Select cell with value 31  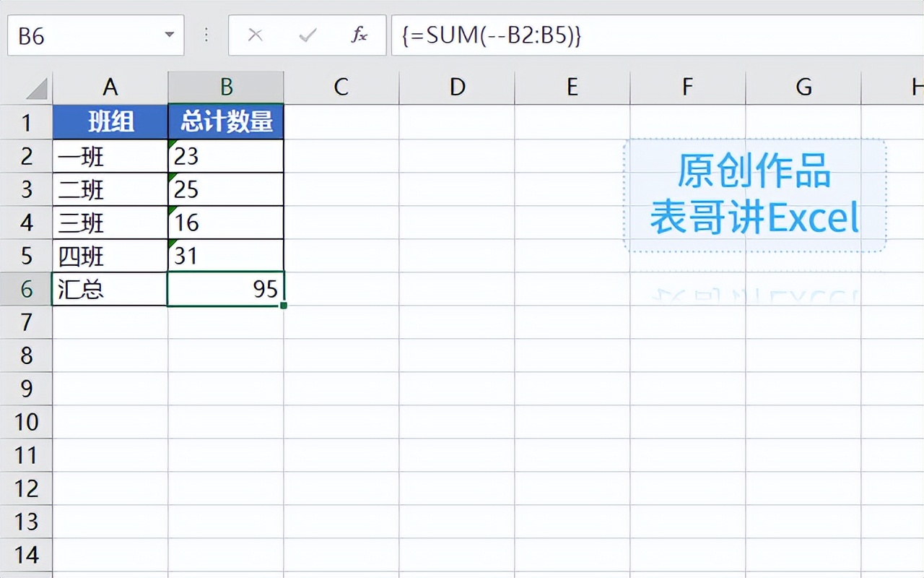pos(226,255)
